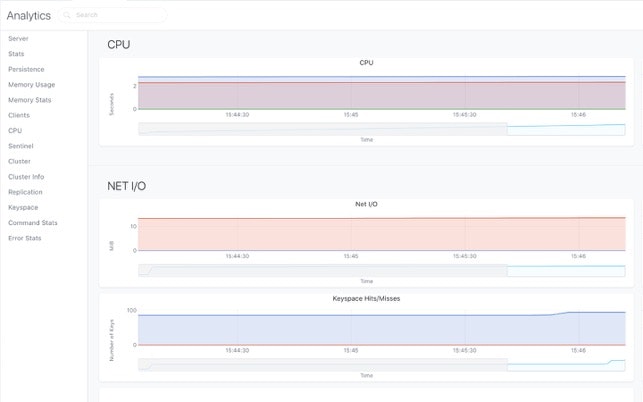Select Clients sidebar entry

19,115
